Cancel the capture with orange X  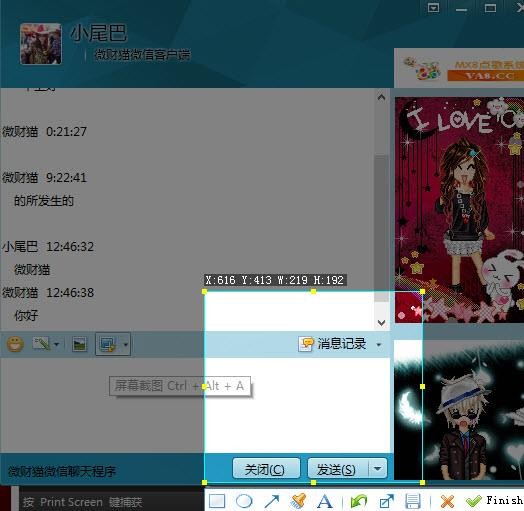[447, 501]
